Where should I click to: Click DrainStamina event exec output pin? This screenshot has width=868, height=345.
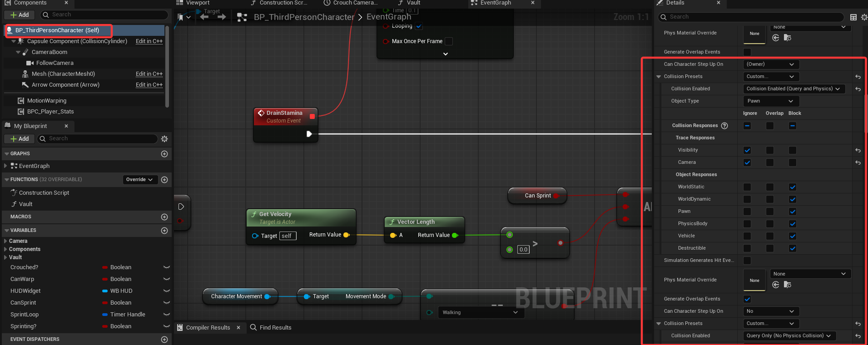[x=309, y=134]
